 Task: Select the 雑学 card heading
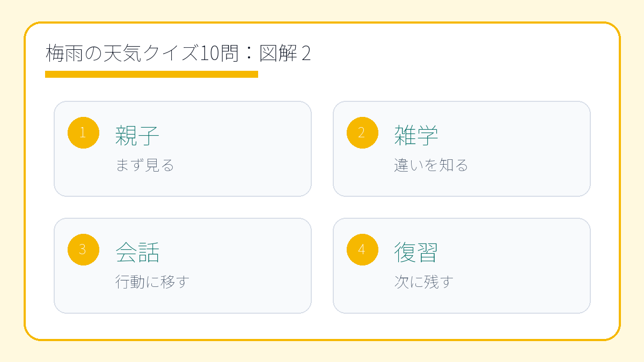pos(416,136)
